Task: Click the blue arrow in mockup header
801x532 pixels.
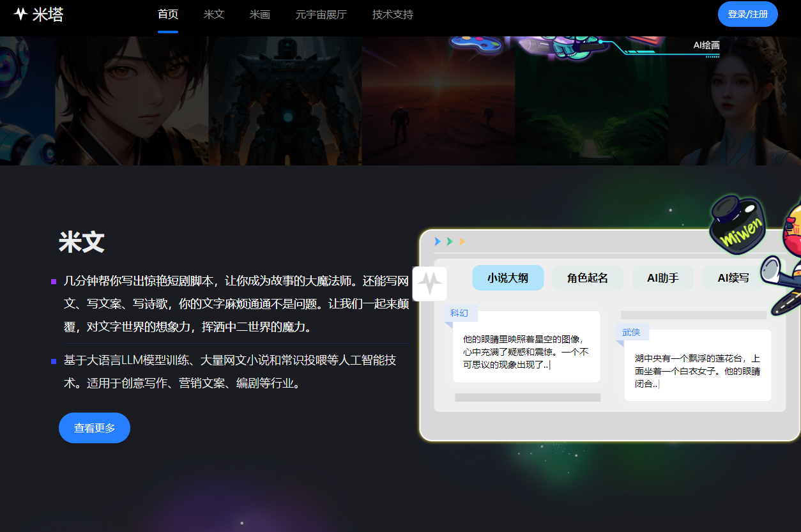Action: point(438,241)
